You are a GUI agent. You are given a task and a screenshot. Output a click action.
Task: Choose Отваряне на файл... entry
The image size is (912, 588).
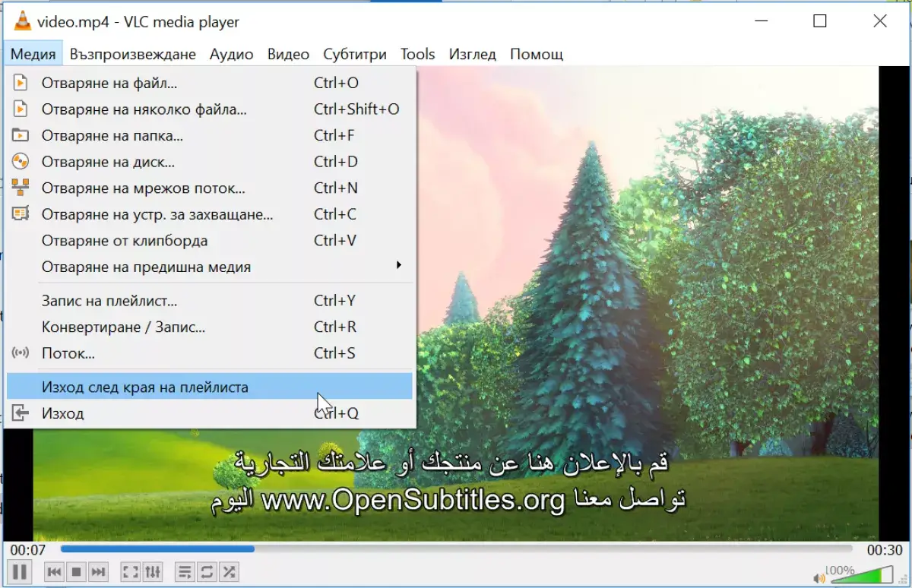[210, 83]
